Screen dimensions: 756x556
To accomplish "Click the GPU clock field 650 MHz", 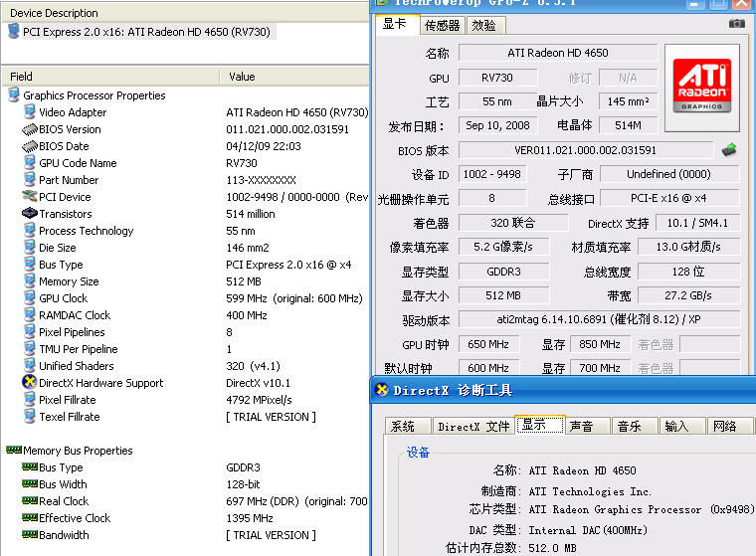I will pyautogui.click(x=488, y=344).
